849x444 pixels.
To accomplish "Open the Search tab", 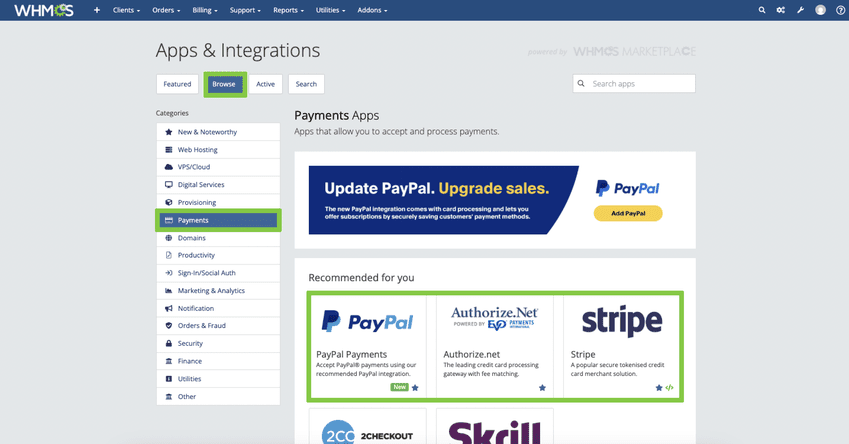I will point(306,84).
